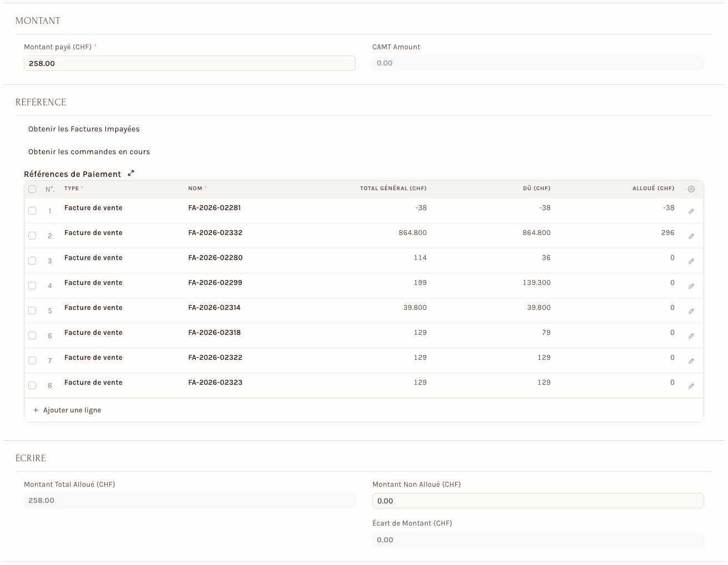Edit row FA-2026-02322 with pencil icon

tap(691, 361)
